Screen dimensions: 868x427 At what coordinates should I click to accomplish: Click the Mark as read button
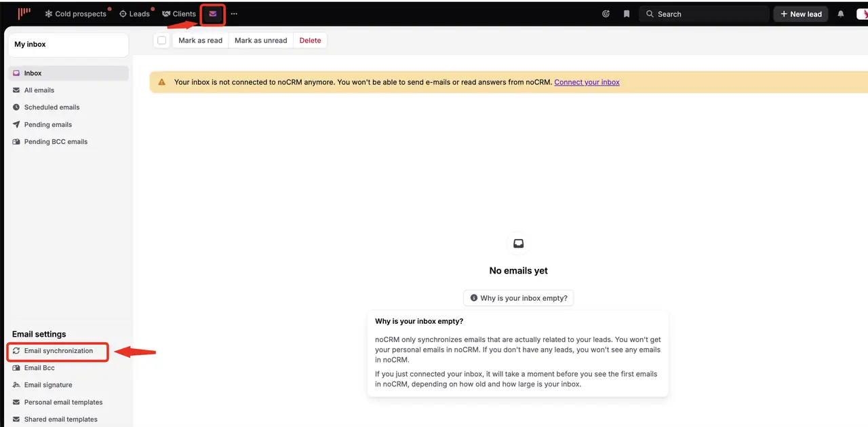200,41
